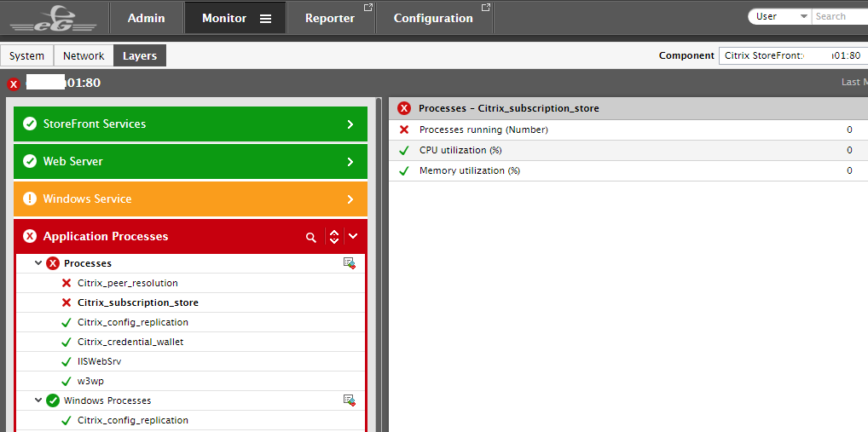Open the Monitor tab
The image size is (868, 432).
pyautogui.click(x=236, y=18)
